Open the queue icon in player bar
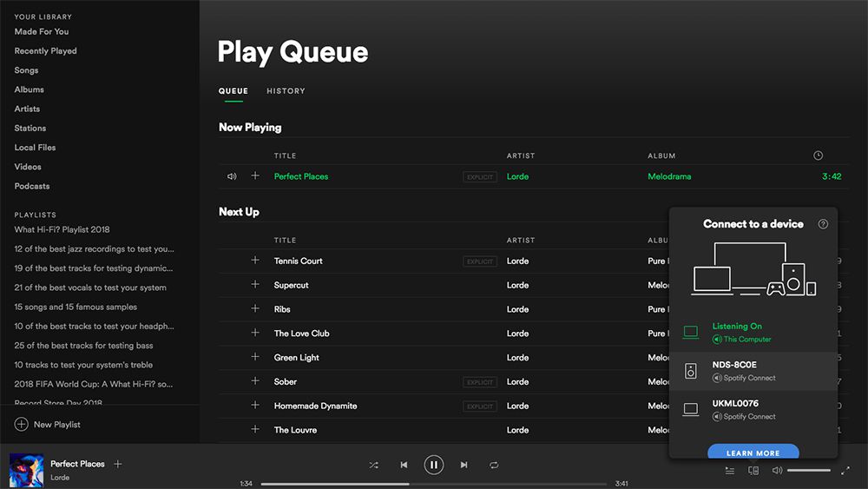The image size is (868, 489). (x=730, y=471)
